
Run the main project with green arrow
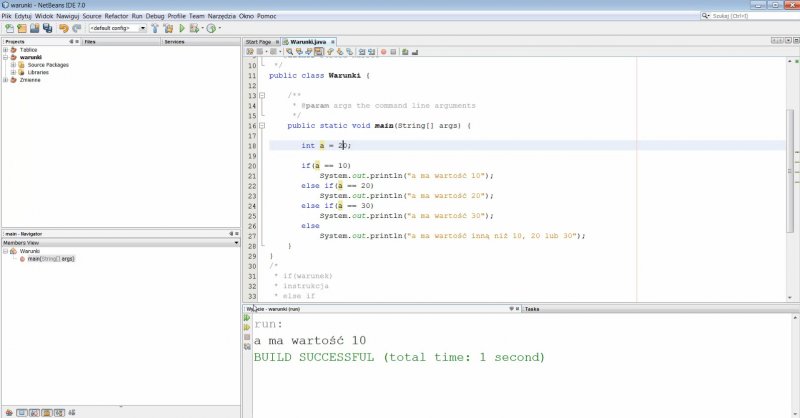[x=182, y=28]
